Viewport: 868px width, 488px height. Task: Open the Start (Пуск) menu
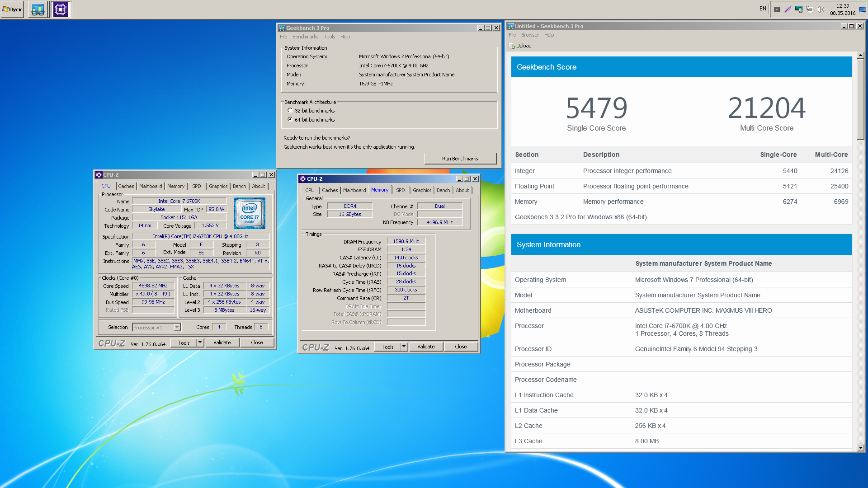(x=12, y=9)
